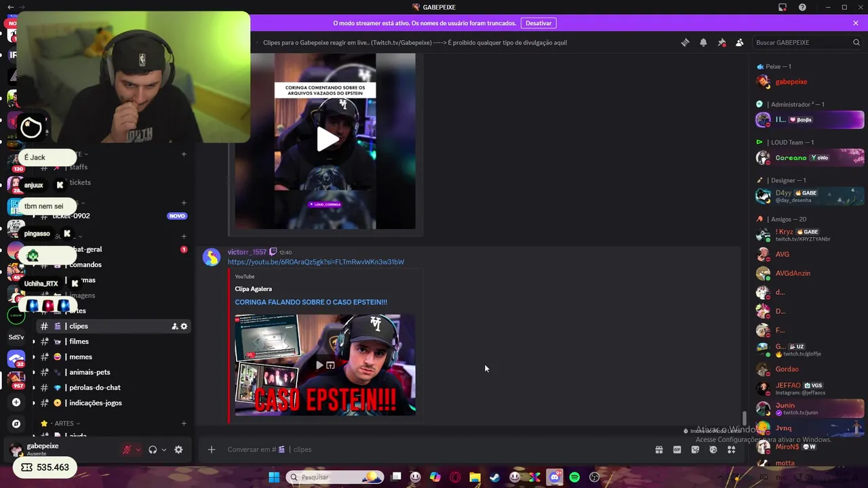The width and height of the screenshot is (868, 488).
Task: Add a server plus button
Action: (16, 402)
